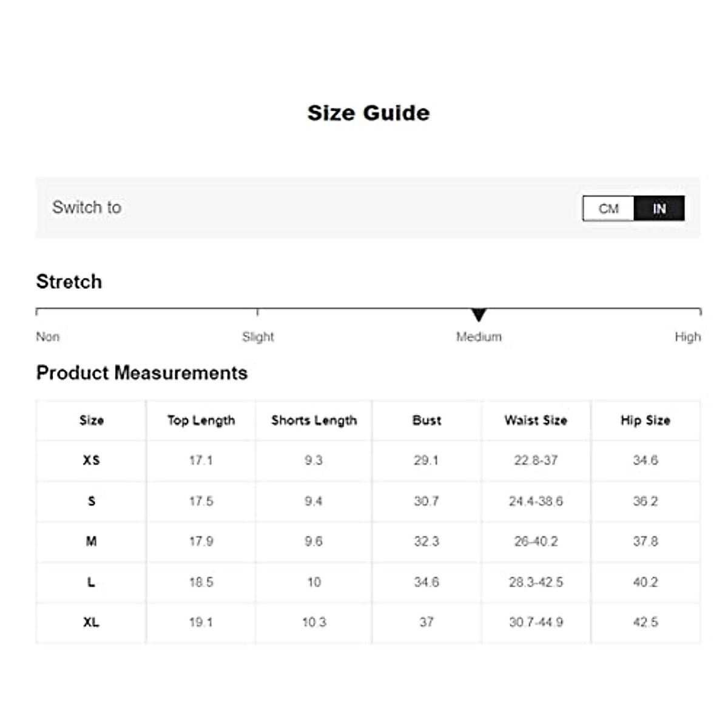Click the Bust column header
The height and width of the screenshot is (728, 728).
[x=426, y=420]
